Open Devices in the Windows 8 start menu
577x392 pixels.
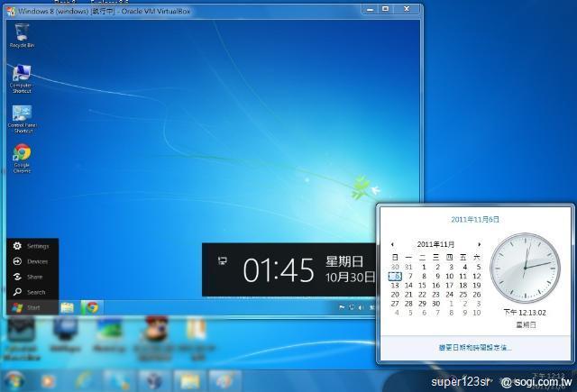coord(32,261)
